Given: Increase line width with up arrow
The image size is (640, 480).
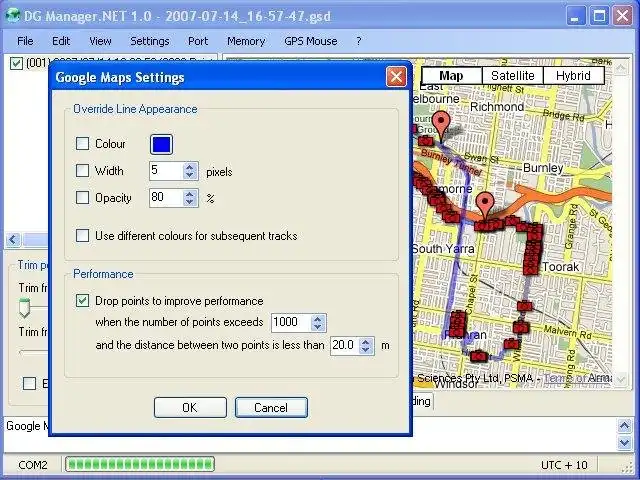Looking at the screenshot, I should pyautogui.click(x=190, y=167).
